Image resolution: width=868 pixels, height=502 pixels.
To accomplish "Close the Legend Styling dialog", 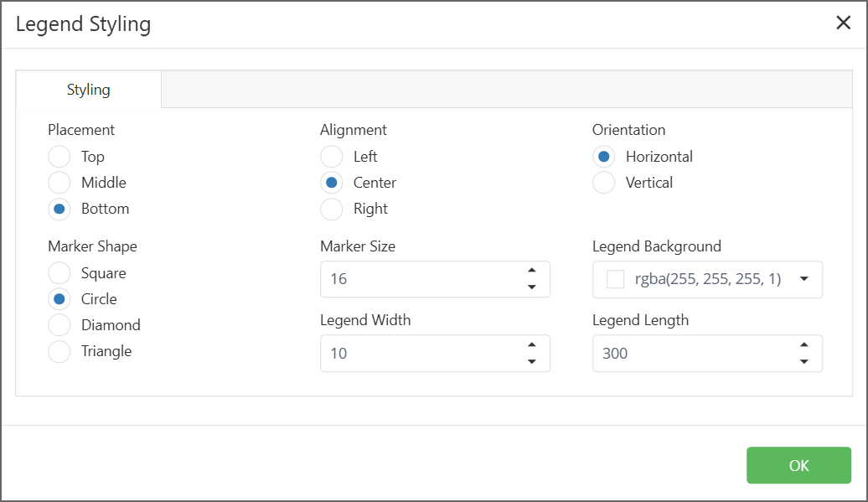I will click(x=843, y=23).
